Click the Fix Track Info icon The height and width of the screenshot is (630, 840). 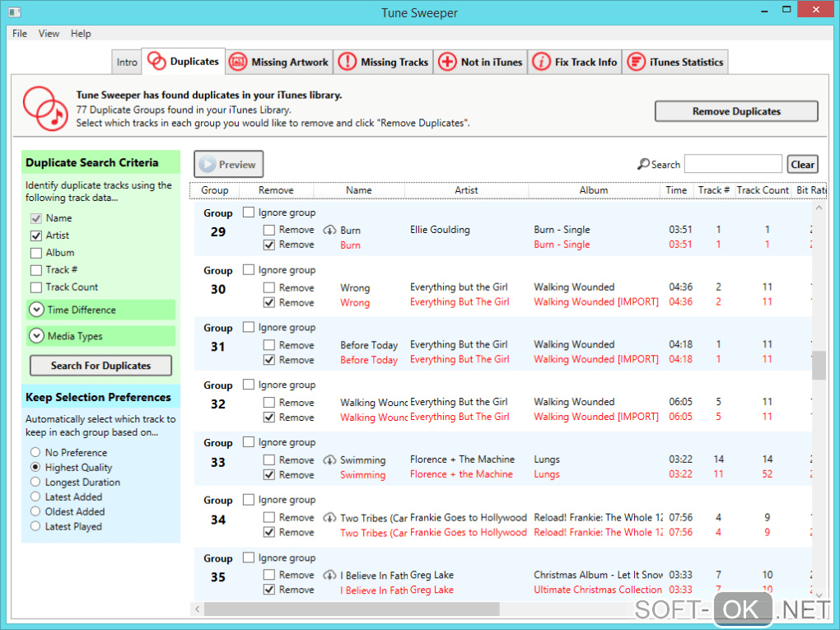(541, 62)
